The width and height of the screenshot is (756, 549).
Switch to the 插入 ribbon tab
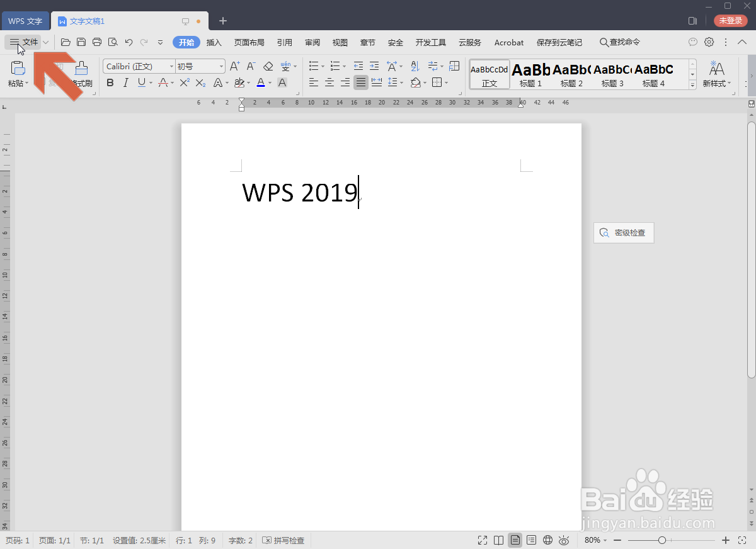click(x=214, y=42)
